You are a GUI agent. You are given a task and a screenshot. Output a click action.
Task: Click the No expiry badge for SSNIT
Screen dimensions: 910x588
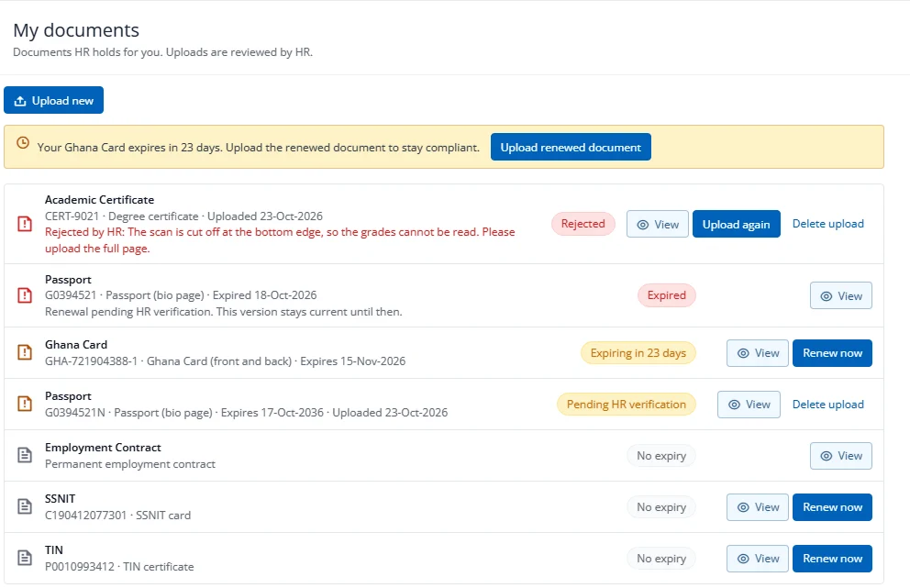661,506
